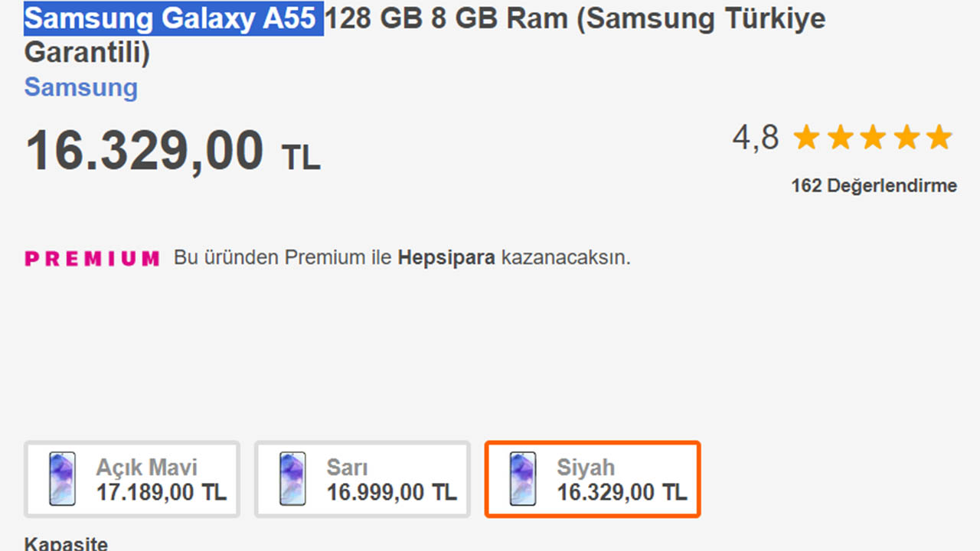The width and height of the screenshot is (980, 551).
Task: Click the Siyah color phone thumbnail
Action: click(521, 478)
